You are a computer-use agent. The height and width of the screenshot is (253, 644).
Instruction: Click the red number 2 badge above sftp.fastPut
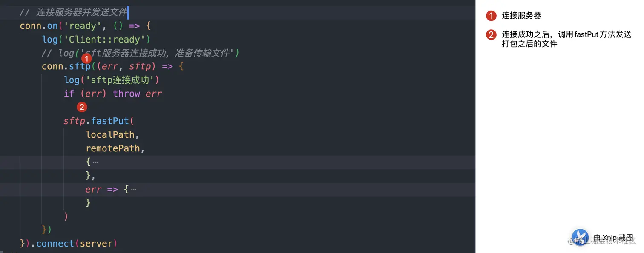(x=82, y=107)
